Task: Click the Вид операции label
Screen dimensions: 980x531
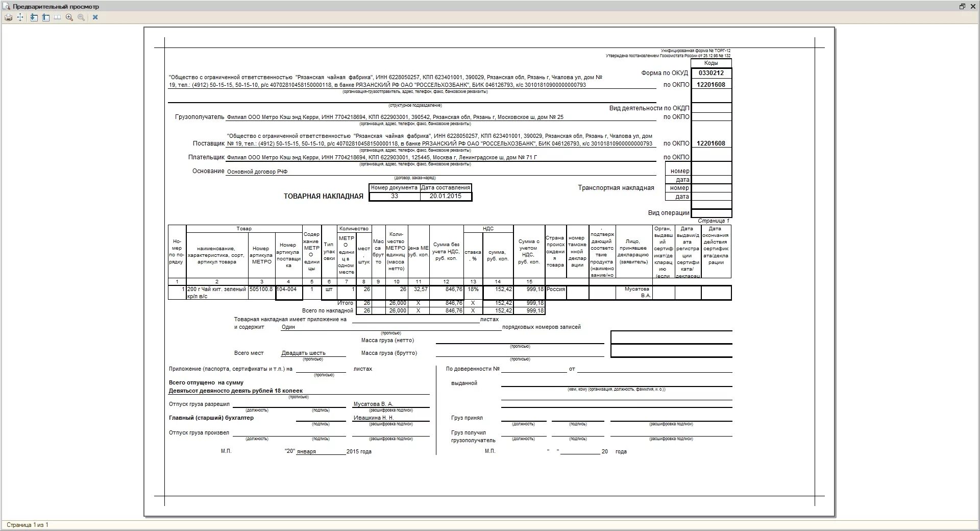Action: [669, 213]
